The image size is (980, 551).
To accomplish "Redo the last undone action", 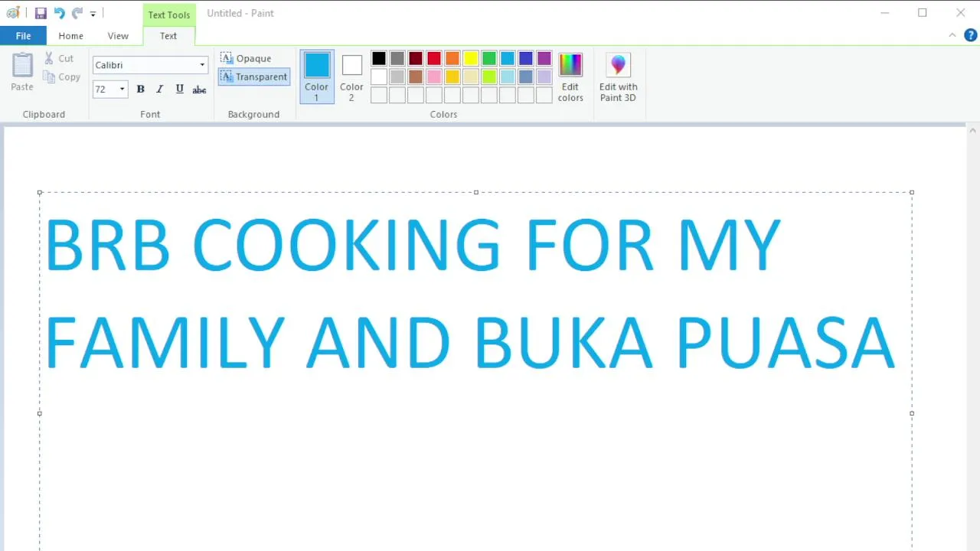I will point(77,13).
